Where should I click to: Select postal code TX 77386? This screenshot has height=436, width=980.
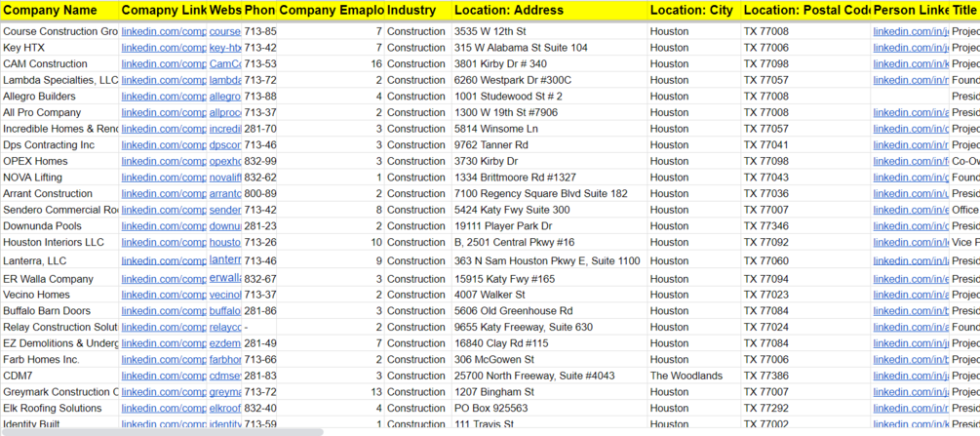806,376
